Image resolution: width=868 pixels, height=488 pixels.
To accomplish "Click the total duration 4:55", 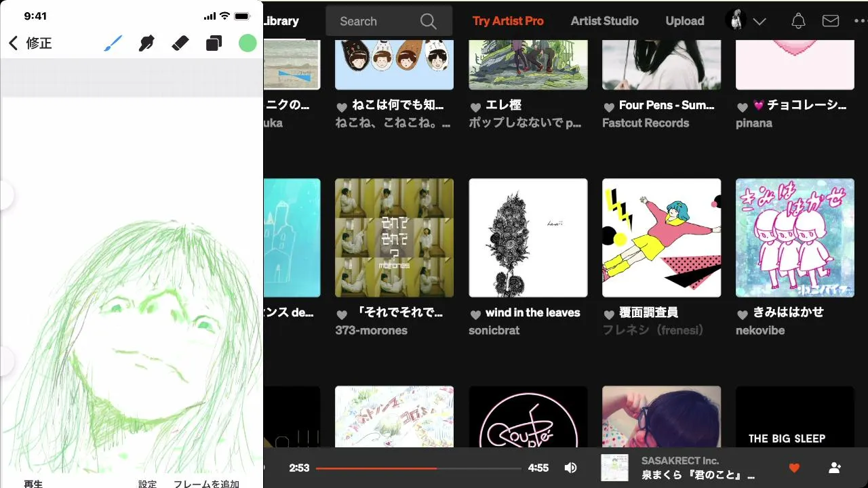I will [x=538, y=468].
